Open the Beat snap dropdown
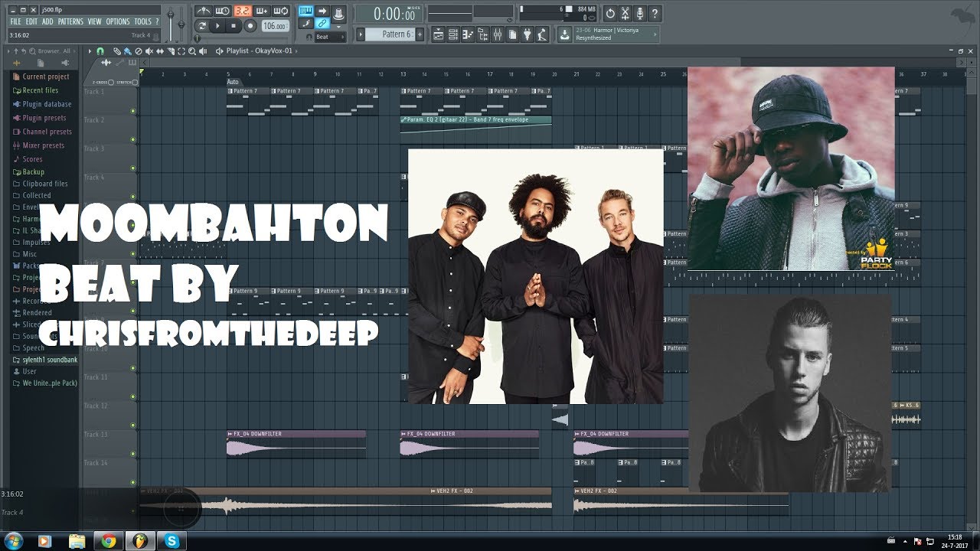Viewport: 980px width, 551px height. coord(330,37)
